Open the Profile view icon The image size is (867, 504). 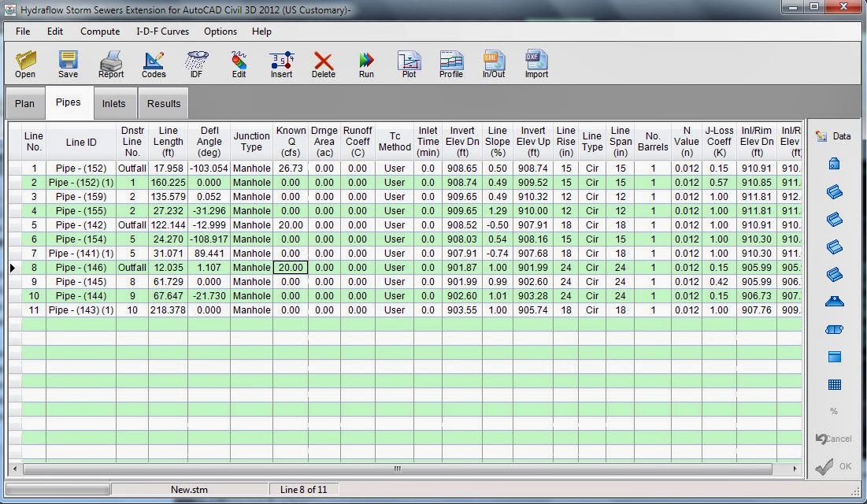coord(450,63)
